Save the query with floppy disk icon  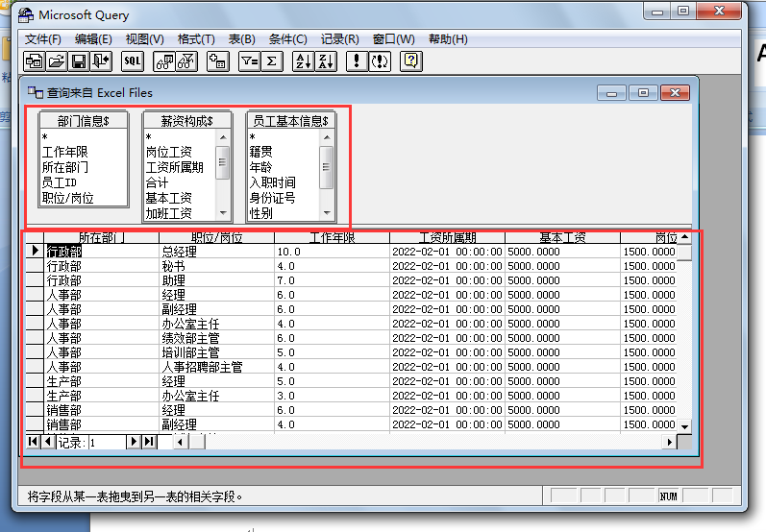(79, 61)
